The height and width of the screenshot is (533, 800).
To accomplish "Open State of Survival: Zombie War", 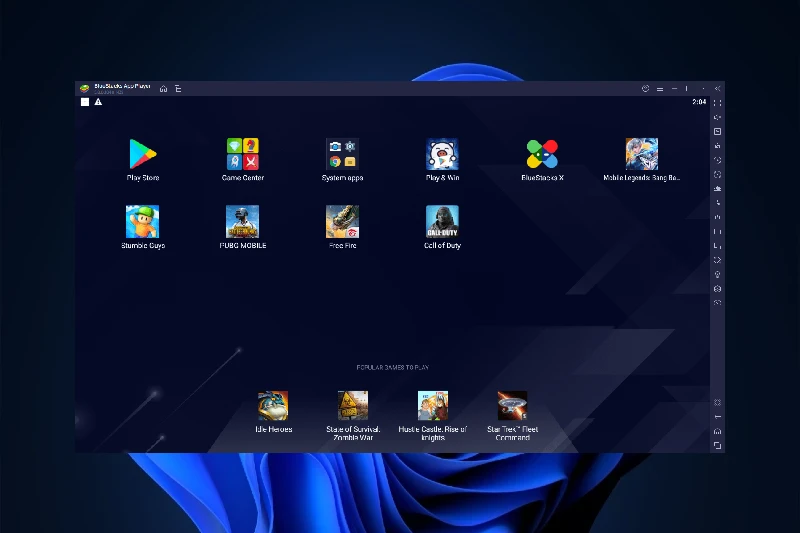I will tap(353, 406).
